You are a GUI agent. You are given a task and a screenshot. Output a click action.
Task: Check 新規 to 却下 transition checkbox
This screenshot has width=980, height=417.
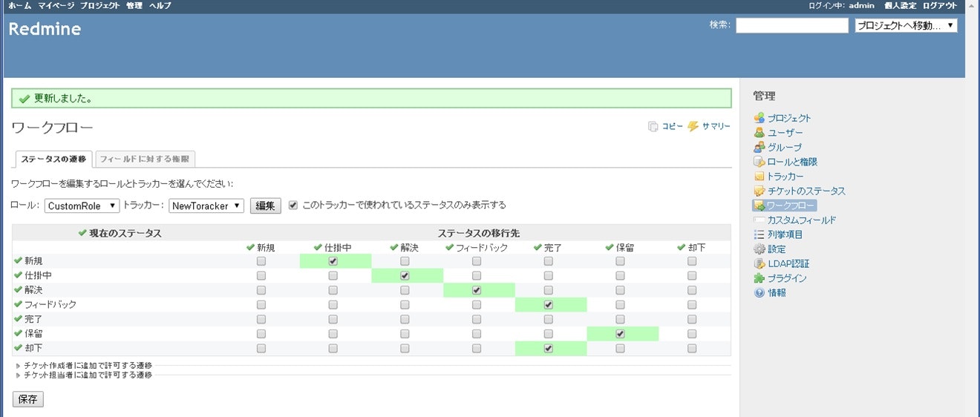(x=692, y=261)
